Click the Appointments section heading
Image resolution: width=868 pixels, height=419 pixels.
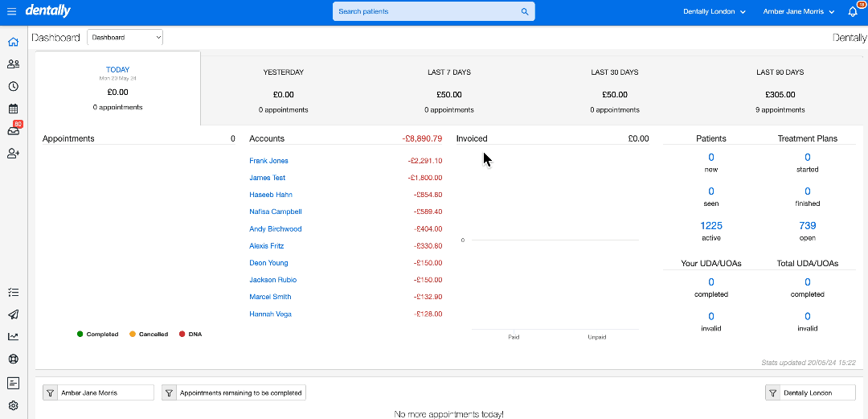coord(68,138)
